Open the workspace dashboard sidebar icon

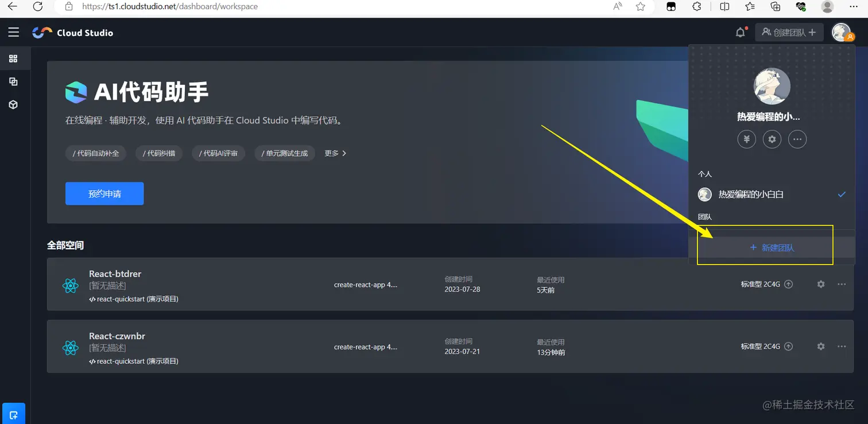(13, 59)
